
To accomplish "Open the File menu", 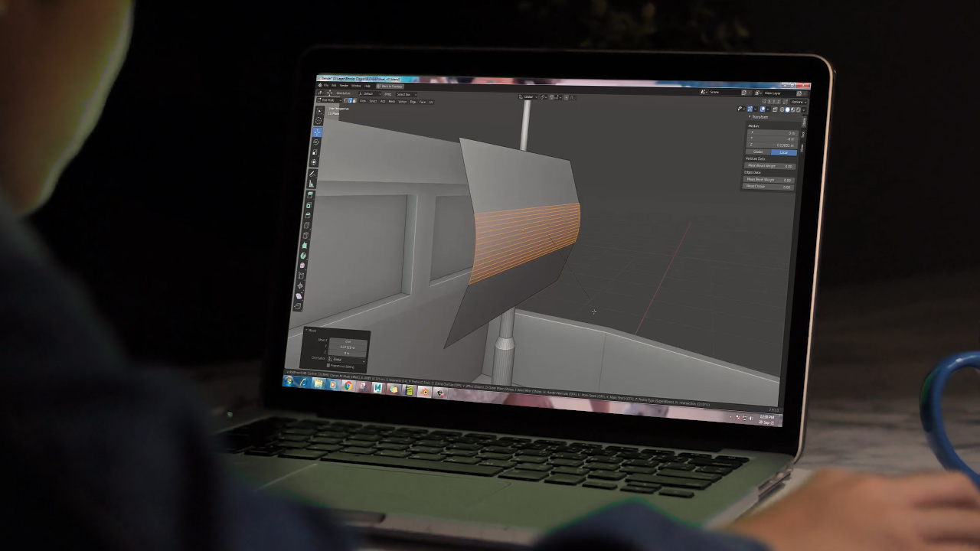I will (326, 85).
